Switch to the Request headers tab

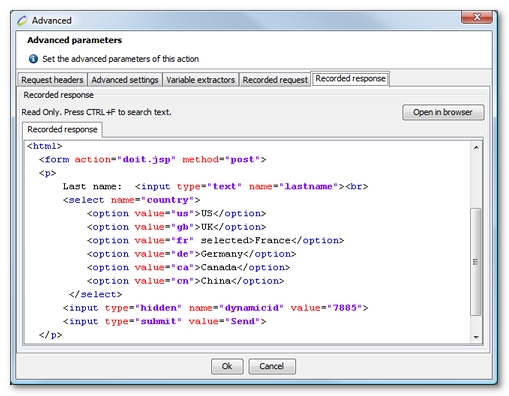coord(52,80)
